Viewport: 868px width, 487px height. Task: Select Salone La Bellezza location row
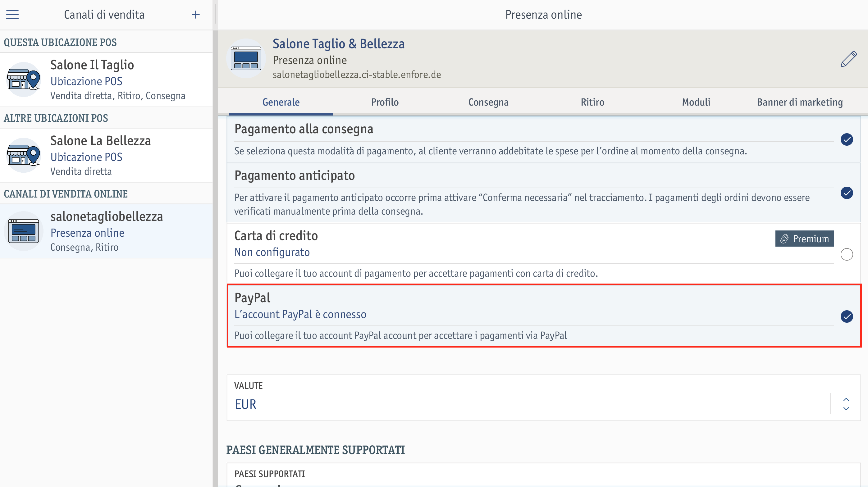pos(106,156)
